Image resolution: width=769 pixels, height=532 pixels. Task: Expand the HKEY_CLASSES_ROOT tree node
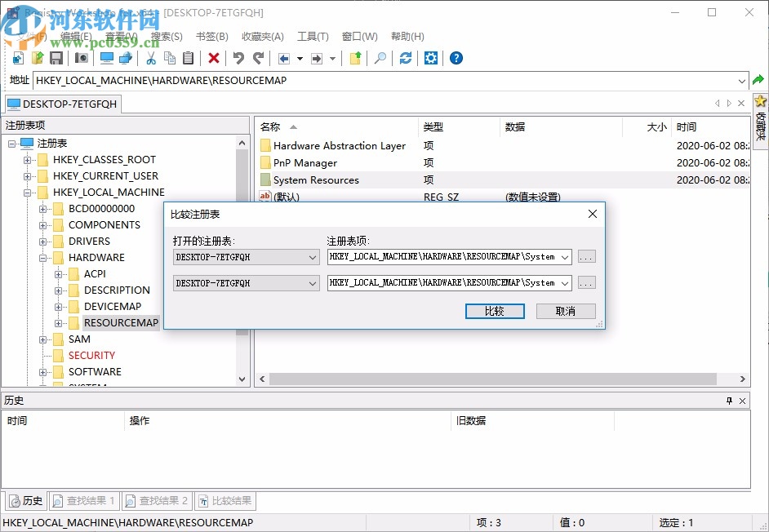[x=29, y=159]
